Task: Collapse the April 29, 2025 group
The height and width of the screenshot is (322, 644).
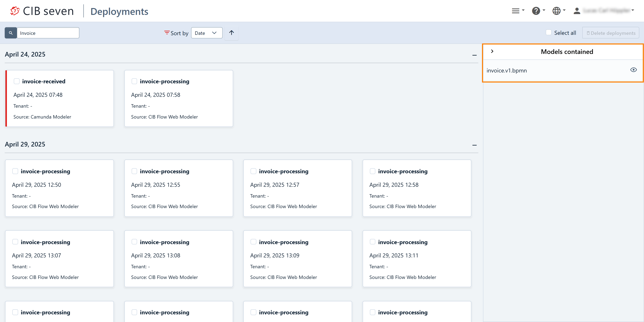Action: tap(474, 145)
